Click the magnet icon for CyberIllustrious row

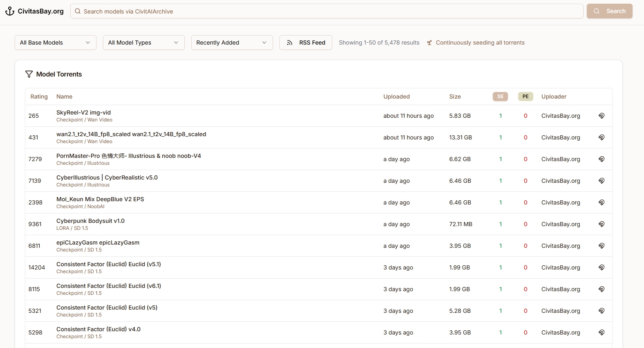(602, 181)
